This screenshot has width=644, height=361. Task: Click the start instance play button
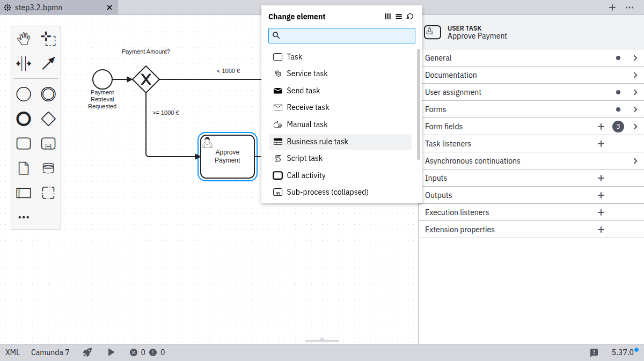[x=111, y=352]
